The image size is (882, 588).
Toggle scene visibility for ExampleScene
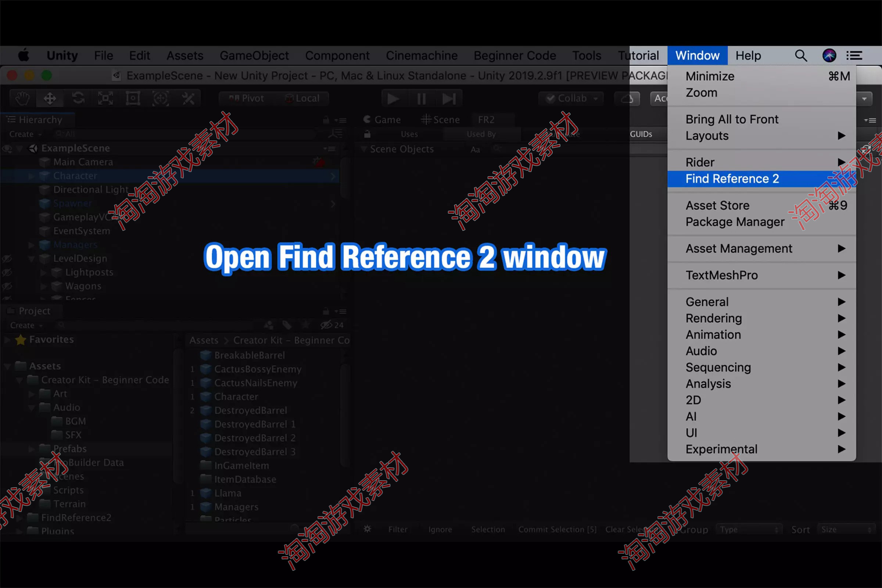(6, 148)
